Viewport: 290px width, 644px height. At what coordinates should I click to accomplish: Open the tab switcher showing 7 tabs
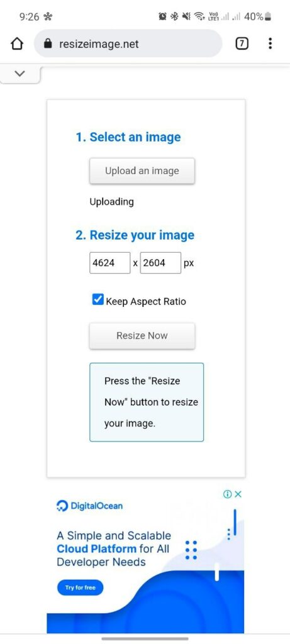tap(242, 43)
